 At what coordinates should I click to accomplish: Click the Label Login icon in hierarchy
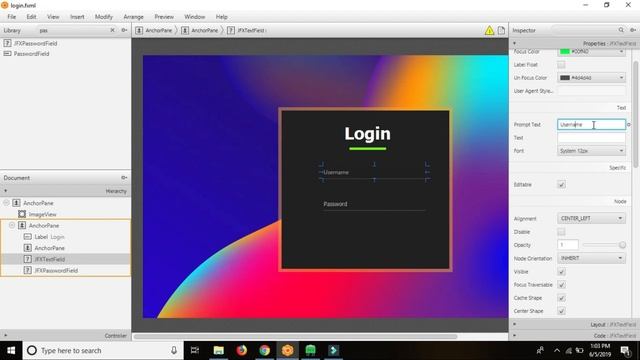pyautogui.click(x=28, y=237)
